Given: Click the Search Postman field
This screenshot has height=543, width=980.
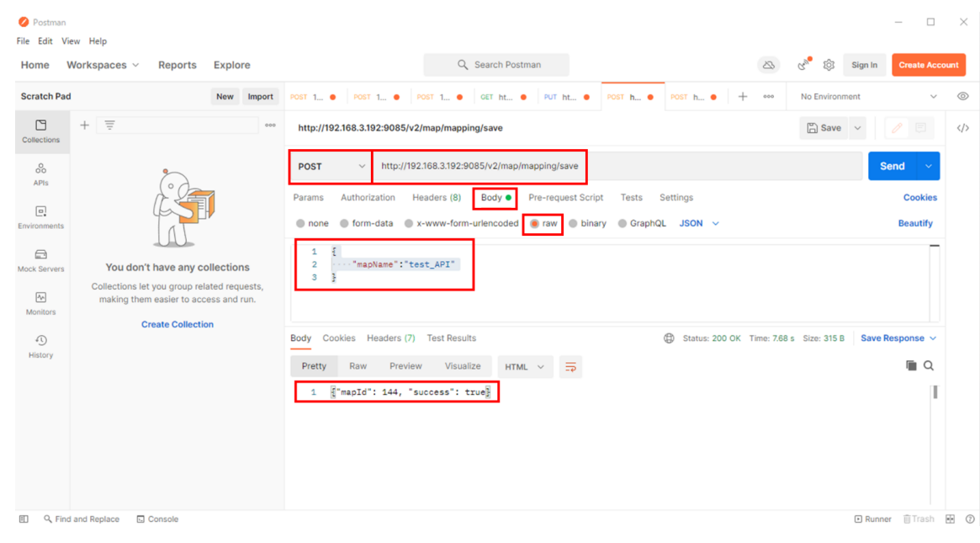Looking at the screenshot, I should coord(496,65).
